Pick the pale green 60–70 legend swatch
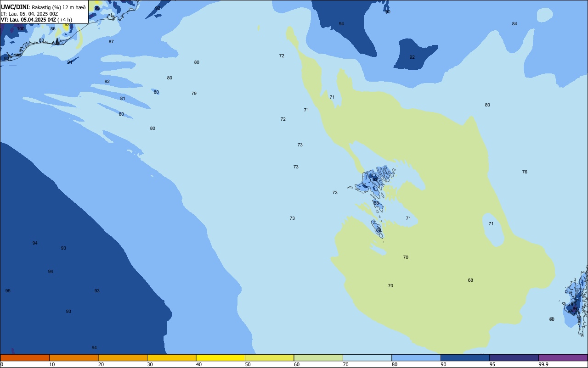This screenshot has height=368, width=588. [318, 357]
